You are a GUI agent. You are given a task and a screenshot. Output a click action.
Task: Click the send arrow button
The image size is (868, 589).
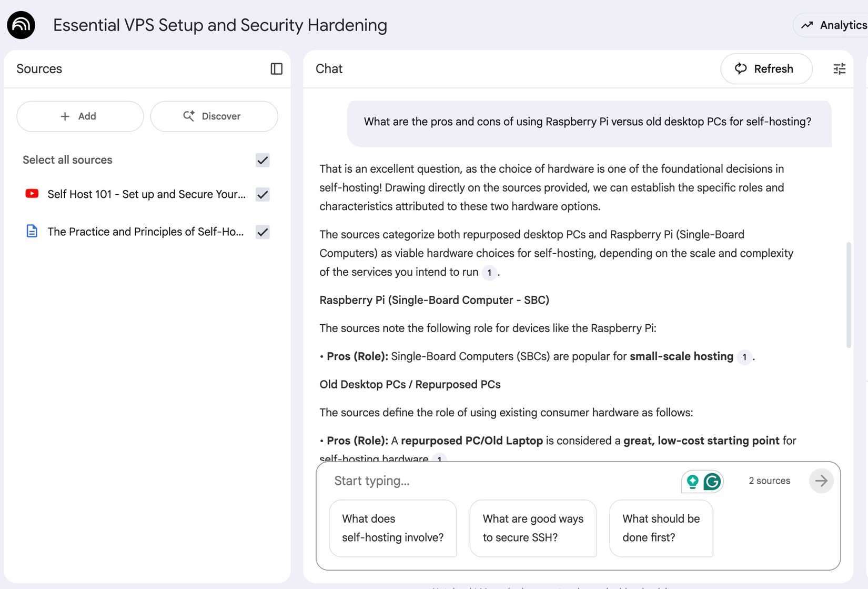tap(821, 481)
